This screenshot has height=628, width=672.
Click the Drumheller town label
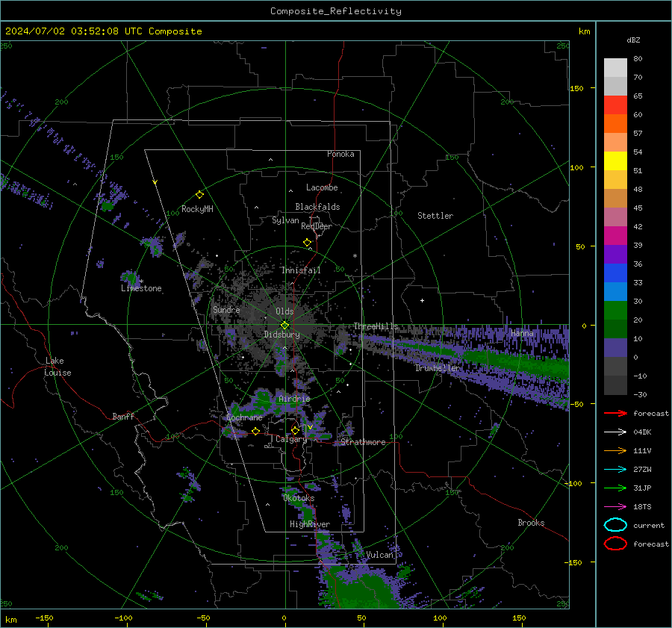[x=438, y=368]
